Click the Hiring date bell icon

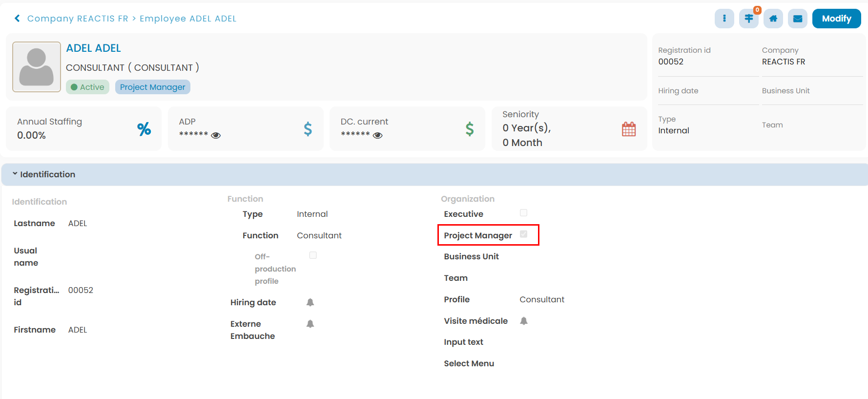coord(310,302)
